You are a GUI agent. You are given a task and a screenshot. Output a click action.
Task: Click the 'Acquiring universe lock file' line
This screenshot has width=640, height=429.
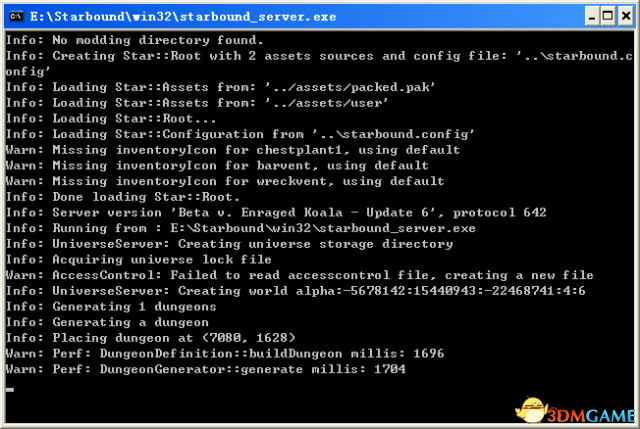(138, 259)
